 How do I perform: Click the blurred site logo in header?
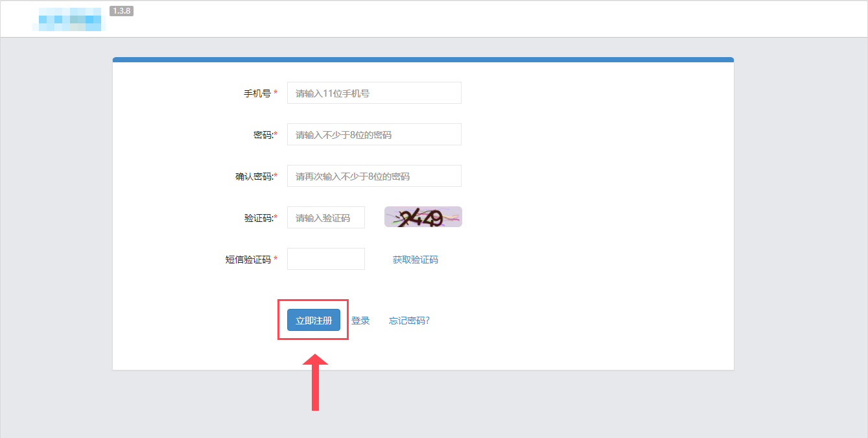pos(70,19)
